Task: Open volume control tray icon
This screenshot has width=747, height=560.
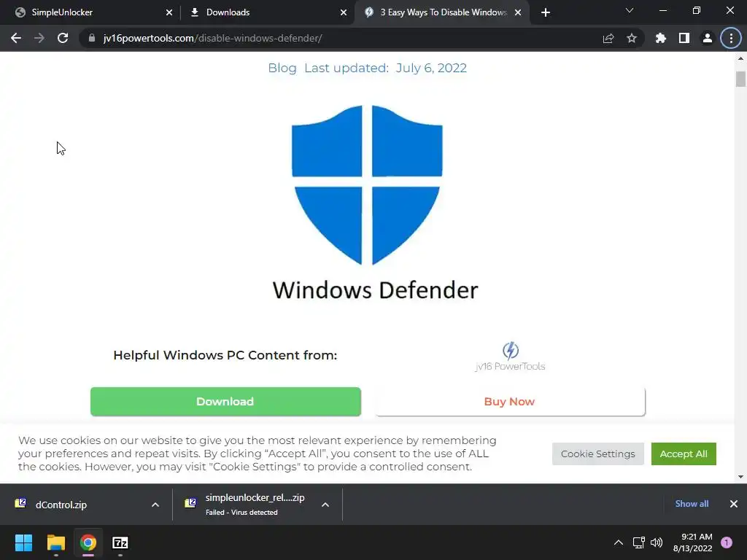Action: (x=657, y=542)
